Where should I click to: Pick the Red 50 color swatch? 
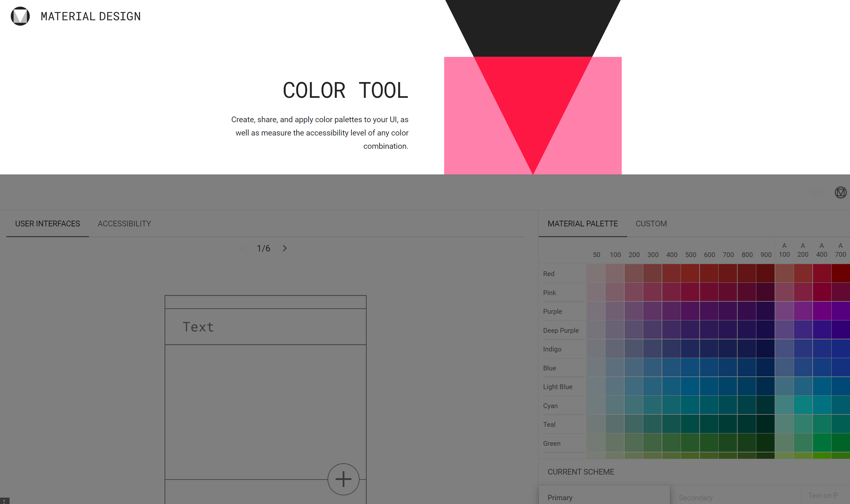coord(596,274)
